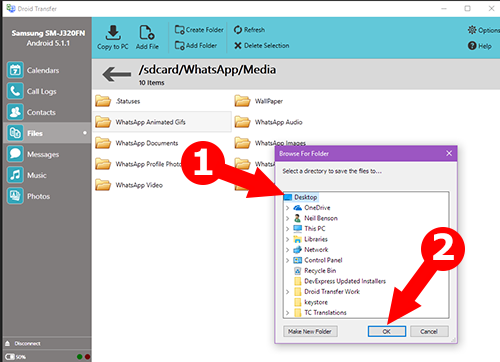Select Network in the tree
The height and width of the screenshot is (362, 500).
tap(311, 250)
